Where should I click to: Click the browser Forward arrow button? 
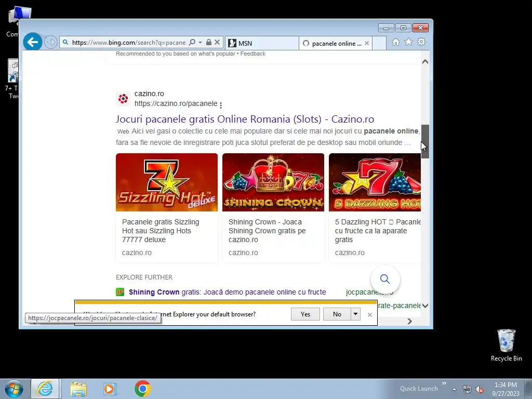point(50,43)
